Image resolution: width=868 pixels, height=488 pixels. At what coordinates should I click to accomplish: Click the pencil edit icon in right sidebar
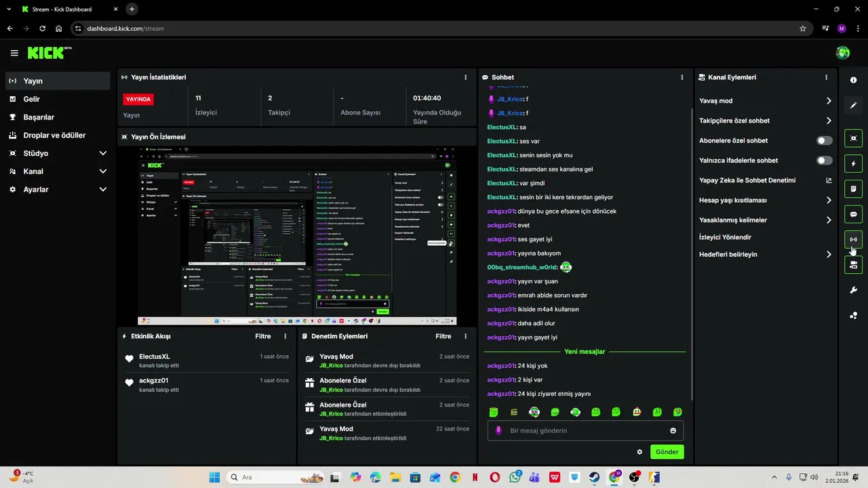pos(853,105)
